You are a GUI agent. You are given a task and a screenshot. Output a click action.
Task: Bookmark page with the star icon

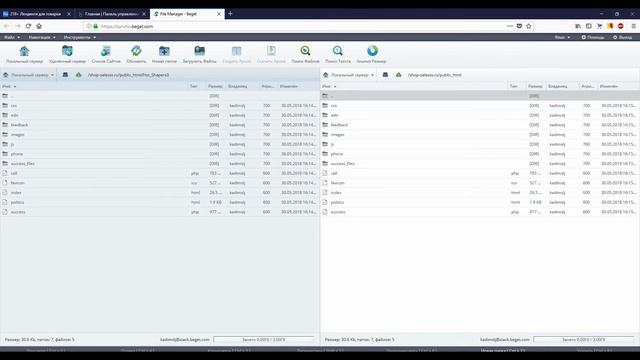(x=529, y=26)
